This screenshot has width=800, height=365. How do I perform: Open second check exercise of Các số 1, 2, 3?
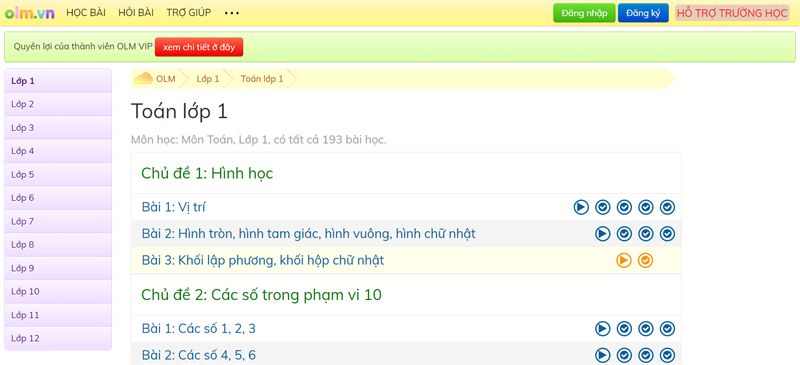click(646, 329)
